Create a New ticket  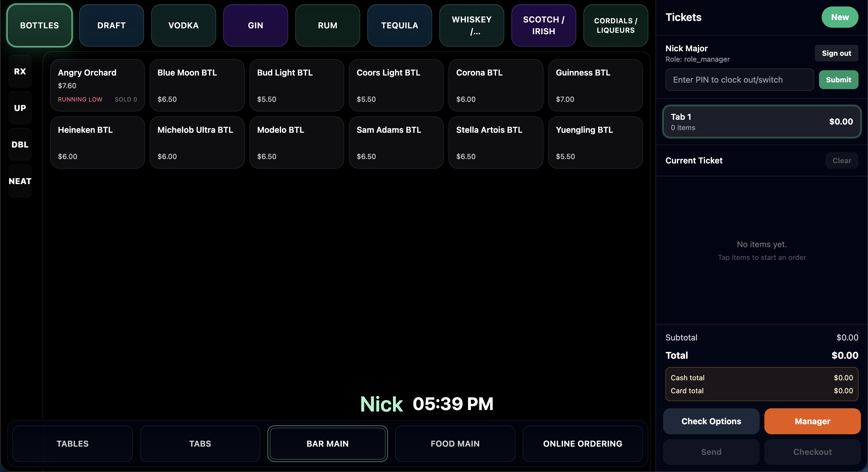tap(839, 17)
